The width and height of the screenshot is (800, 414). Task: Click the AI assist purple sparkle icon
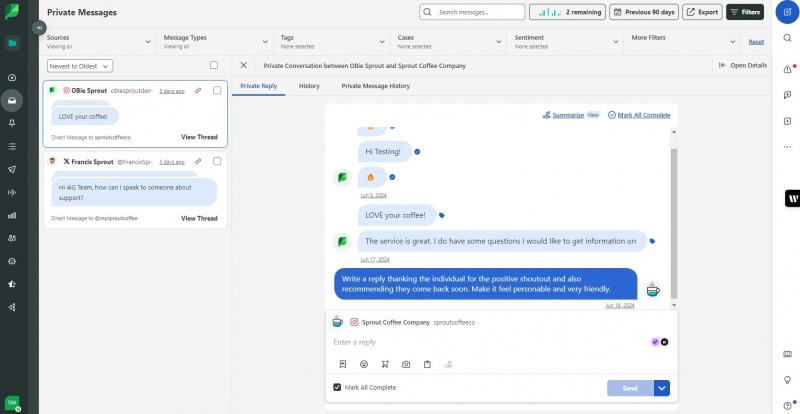point(655,342)
